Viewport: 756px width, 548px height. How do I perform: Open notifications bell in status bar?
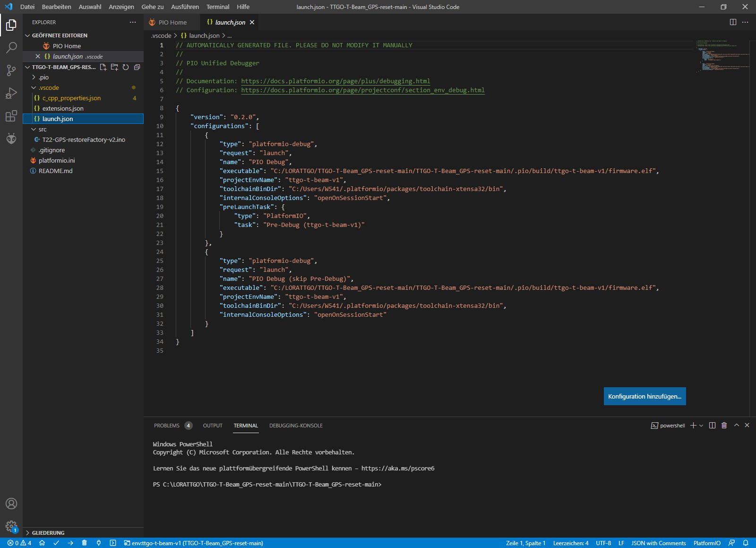[x=746, y=543]
